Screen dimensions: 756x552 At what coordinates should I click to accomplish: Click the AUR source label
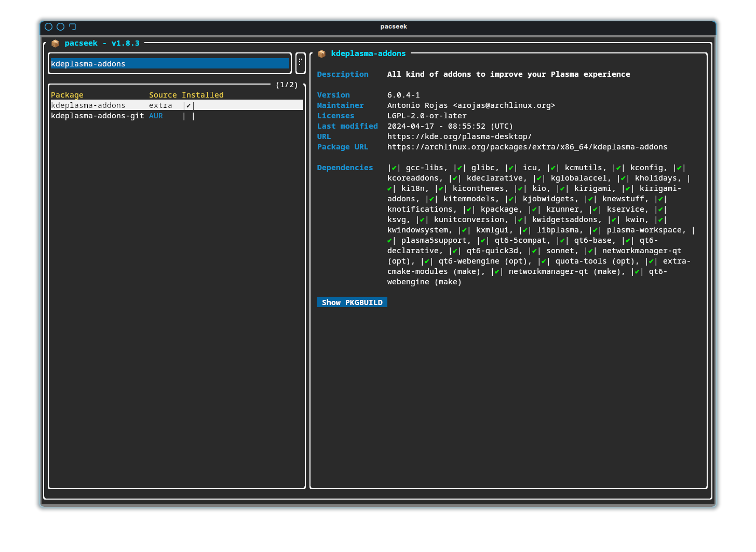pyautogui.click(x=156, y=116)
